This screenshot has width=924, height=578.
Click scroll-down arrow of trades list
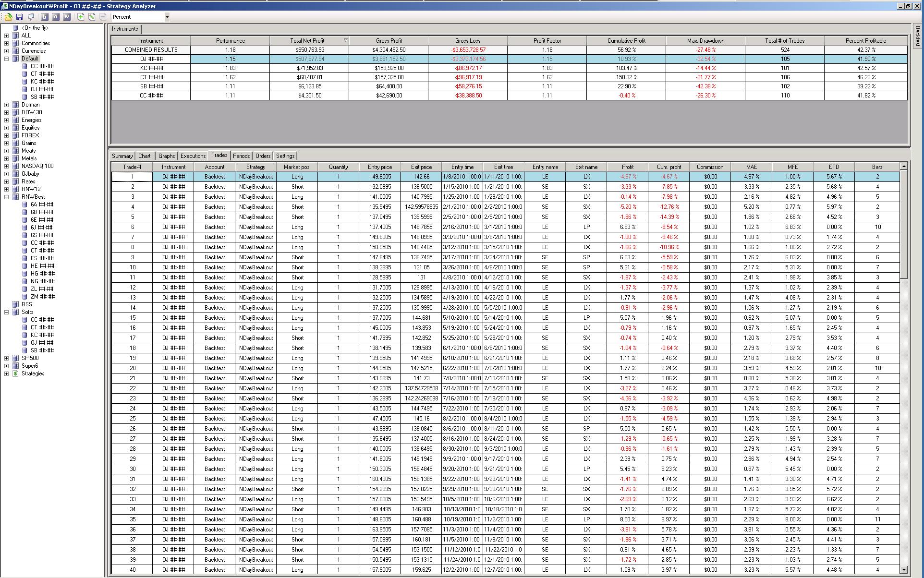[x=904, y=570]
